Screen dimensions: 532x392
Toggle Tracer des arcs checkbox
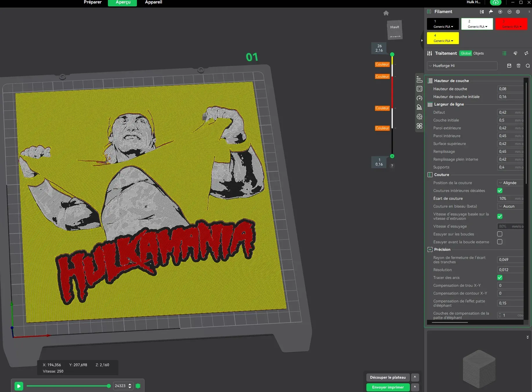(x=500, y=277)
